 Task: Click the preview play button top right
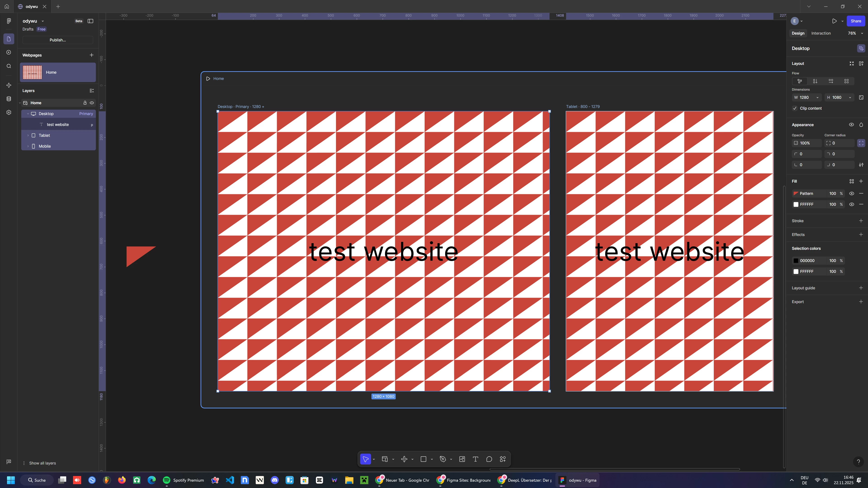coord(834,21)
